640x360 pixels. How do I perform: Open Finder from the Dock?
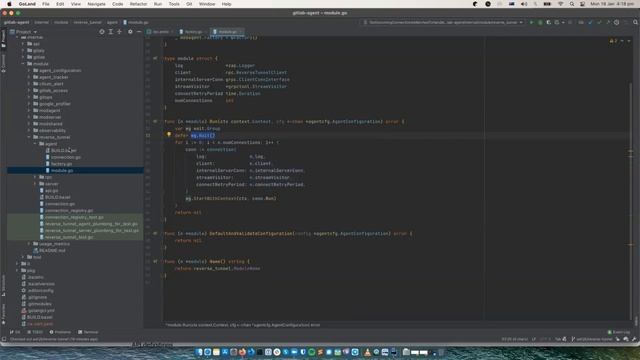tap(199, 352)
